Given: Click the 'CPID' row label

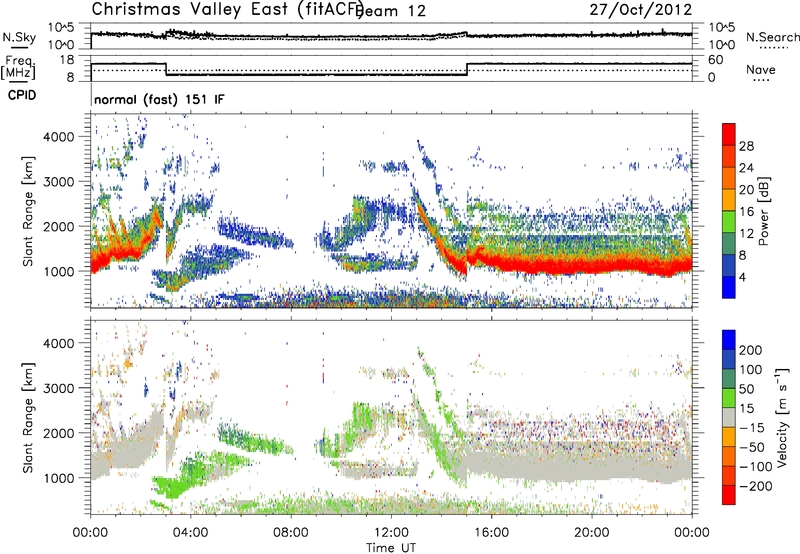Looking at the screenshot, I should (x=22, y=95).
